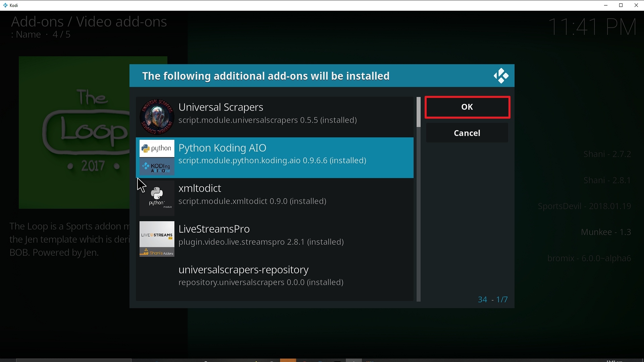
Task: Click the Name 4/5 position label
Action: [x=41, y=35]
